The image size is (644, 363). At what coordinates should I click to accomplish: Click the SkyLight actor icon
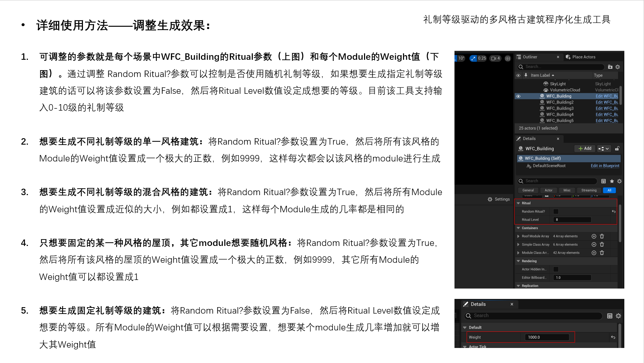tap(546, 84)
